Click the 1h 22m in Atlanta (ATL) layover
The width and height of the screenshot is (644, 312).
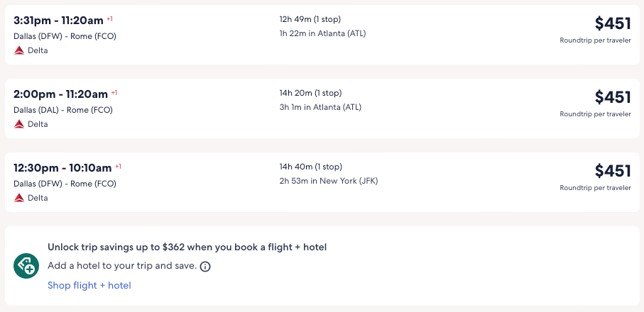(322, 33)
